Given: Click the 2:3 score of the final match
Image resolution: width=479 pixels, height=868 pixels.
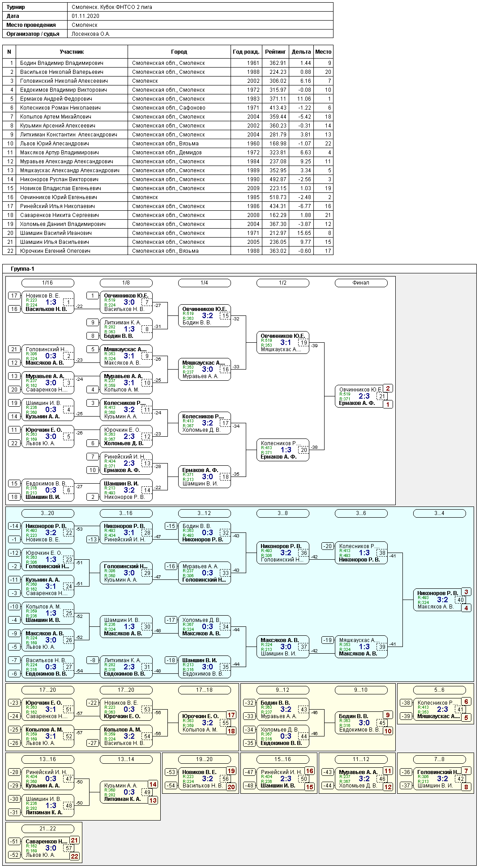Looking at the screenshot, I should pos(364,396).
